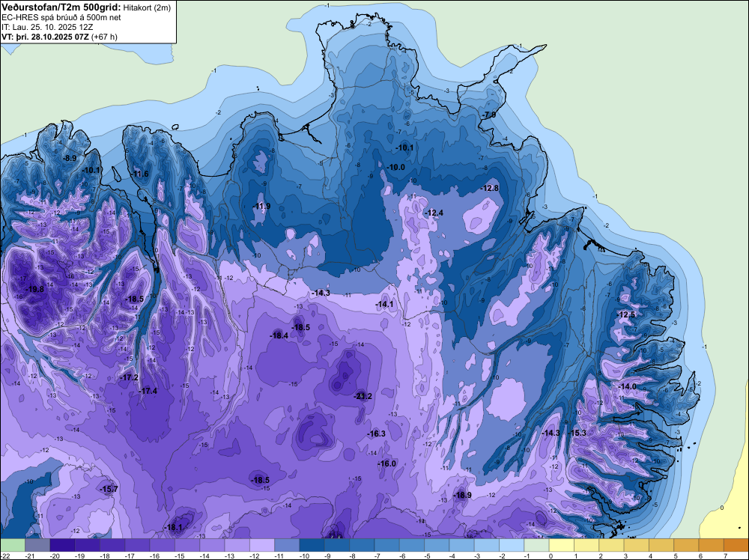This screenshot has width=749, height=560.
Task: Click the -19.8 temperature label
Action: 34,289
